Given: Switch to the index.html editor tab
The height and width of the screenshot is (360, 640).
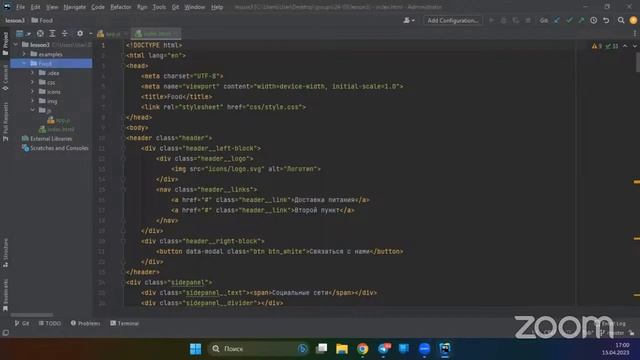Looking at the screenshot, I should 156,34.
